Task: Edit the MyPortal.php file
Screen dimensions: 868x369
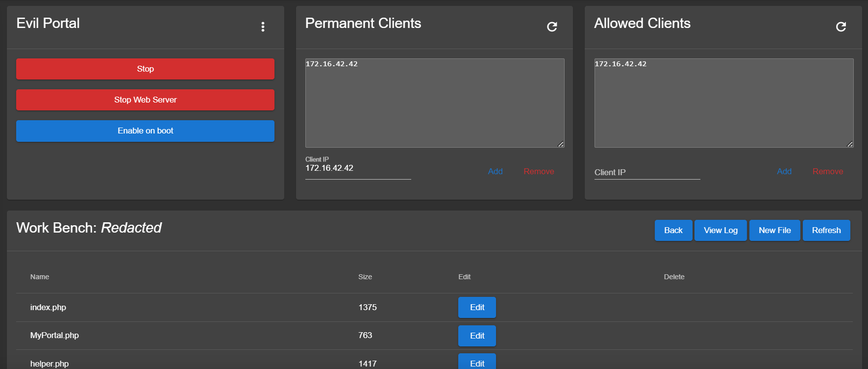Action: tap(477, 336)
